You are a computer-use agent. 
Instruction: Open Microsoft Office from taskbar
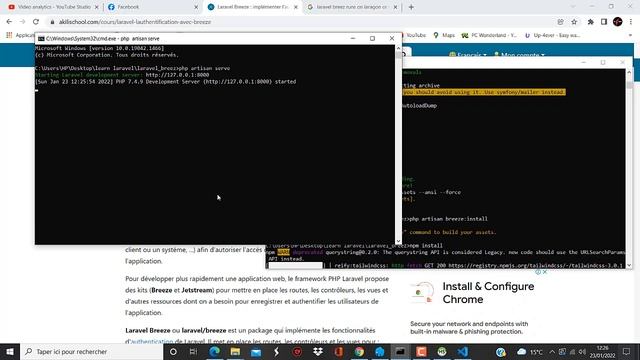click(338, 351)
